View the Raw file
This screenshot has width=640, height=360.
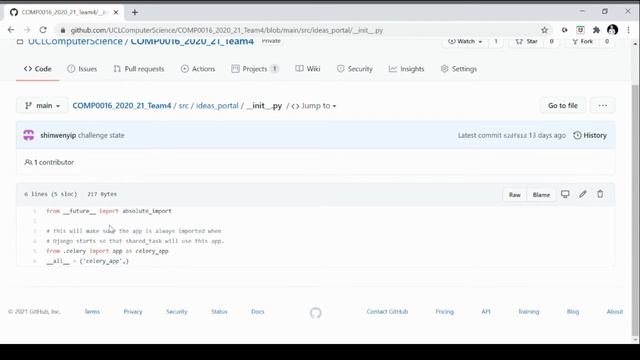click(x=515, y=195)
